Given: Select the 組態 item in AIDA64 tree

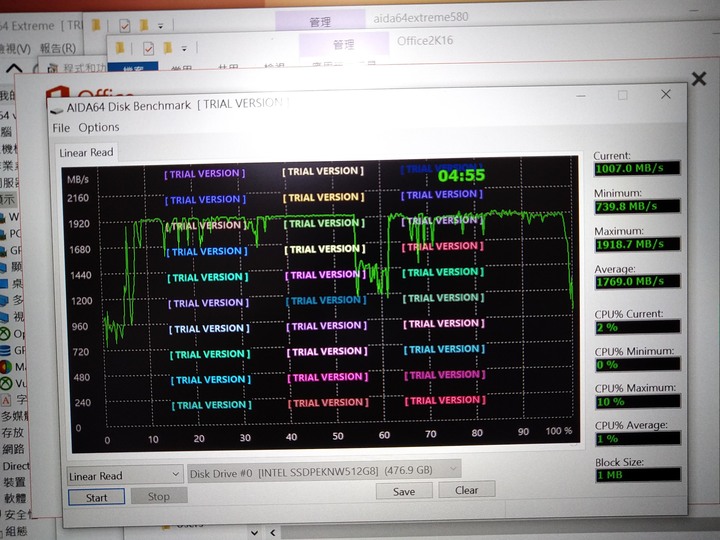Looking at the screenshot, I should [16, 531].
